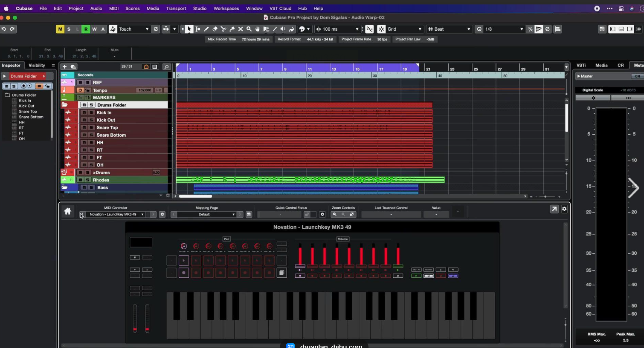Pick the Eraser tool in toolbar

click(215, 29)
